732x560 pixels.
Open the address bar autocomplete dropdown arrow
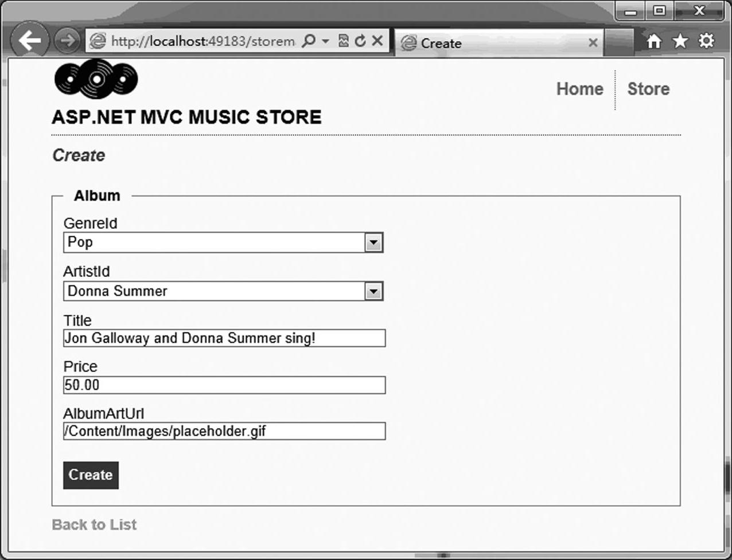(x=325, y=41)
